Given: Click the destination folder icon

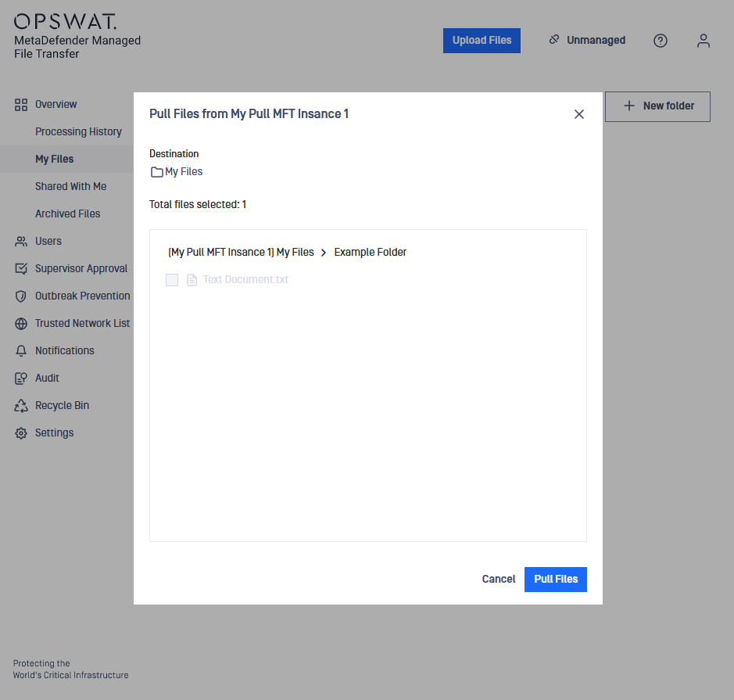Looking at the screenshot, I should (x=157, y=172).
